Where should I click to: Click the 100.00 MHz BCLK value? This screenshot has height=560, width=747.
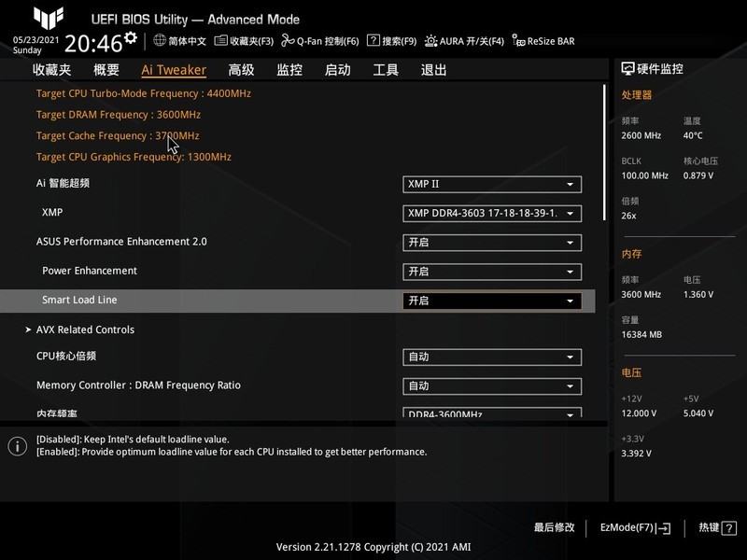(644, 175)
